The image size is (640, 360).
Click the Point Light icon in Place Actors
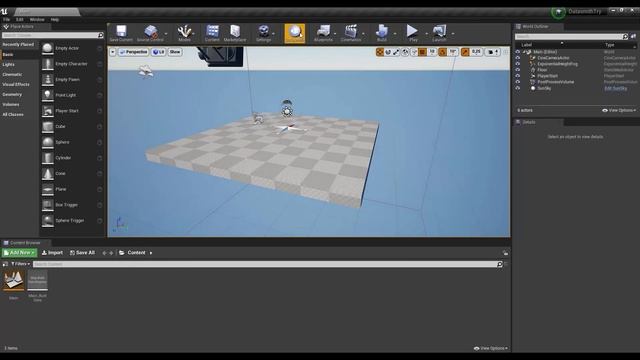click(48, 95)
